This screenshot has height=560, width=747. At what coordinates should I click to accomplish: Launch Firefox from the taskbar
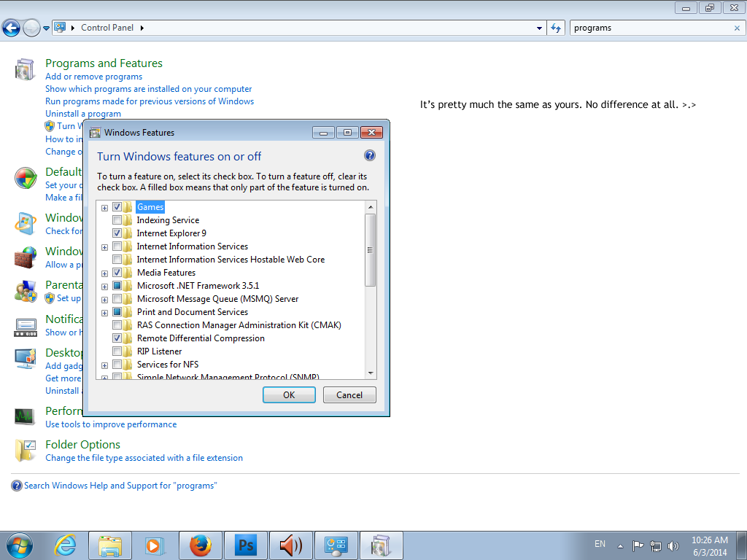[200, 545]
